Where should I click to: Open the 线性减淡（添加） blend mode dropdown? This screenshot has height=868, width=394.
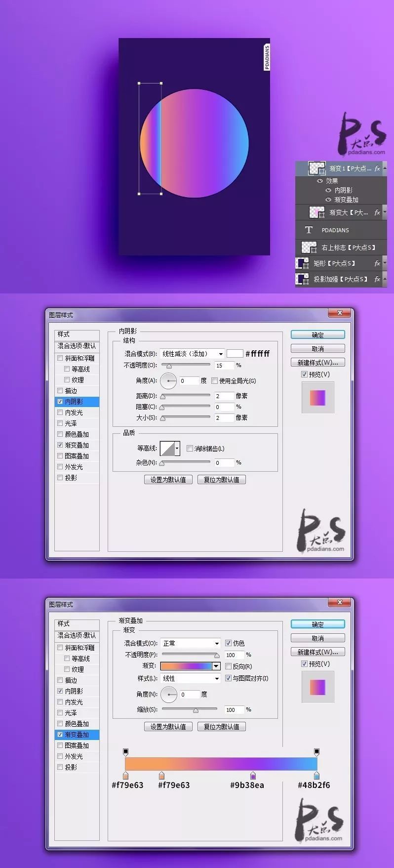coord(192,354)
